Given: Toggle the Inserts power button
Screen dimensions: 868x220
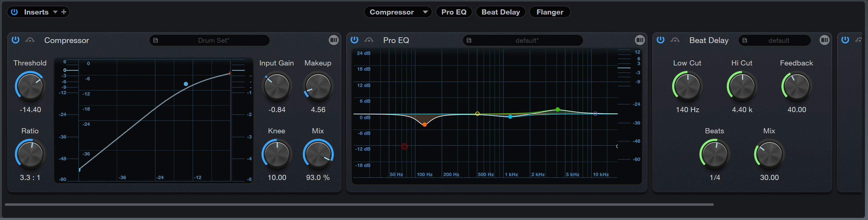Looking at the screenshot, I should coord(14,12).
